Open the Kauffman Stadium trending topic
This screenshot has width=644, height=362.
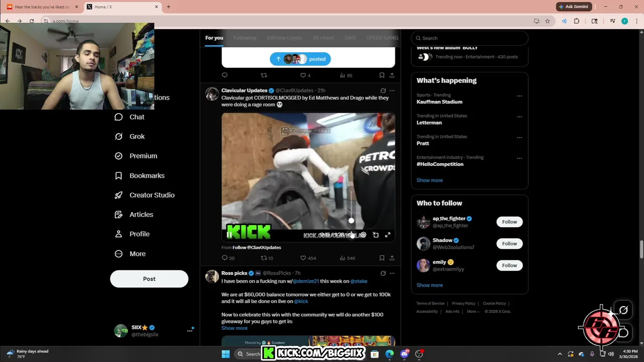pyautogui.click(x=439, y=102)
